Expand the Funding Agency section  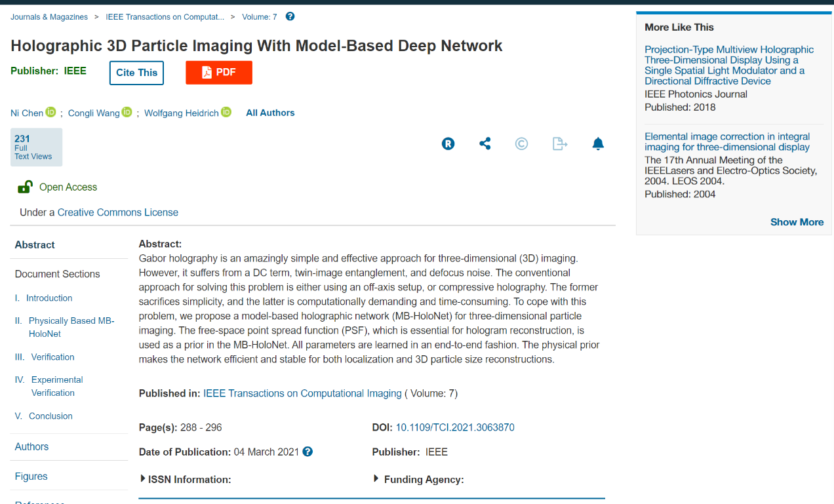418,479
